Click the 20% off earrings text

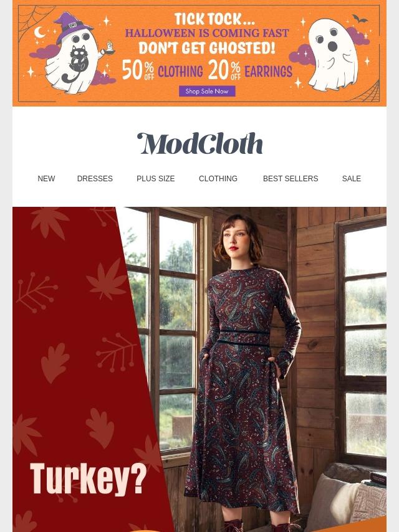click(x=250, y=70)
